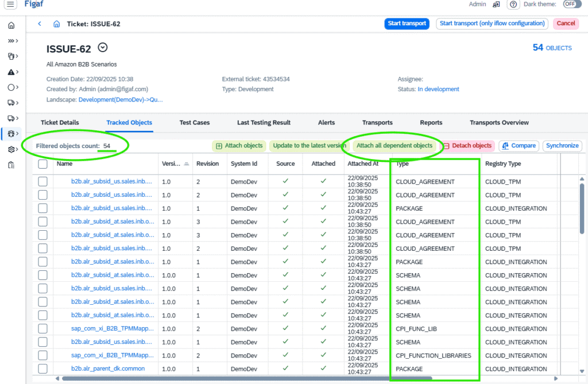Click the In development status link
Image resolution: width=588 pixels, height=384 pixels.
tap(438, 89)
